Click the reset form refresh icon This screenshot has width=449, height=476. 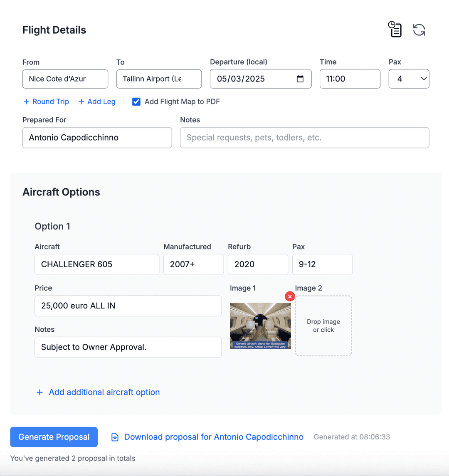(x=419, y=30)
